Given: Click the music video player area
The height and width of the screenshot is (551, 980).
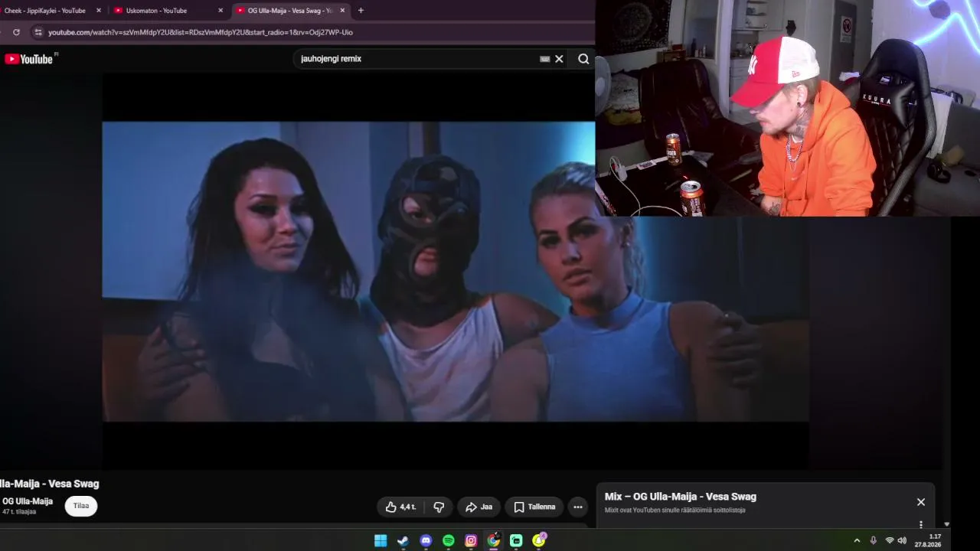Looking at the screenshot, I should [x=456, y=271].
